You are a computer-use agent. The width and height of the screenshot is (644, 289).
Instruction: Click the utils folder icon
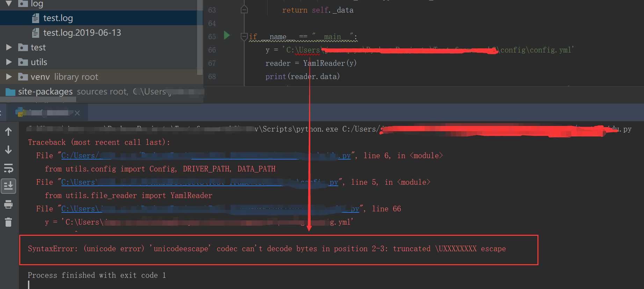23,62
